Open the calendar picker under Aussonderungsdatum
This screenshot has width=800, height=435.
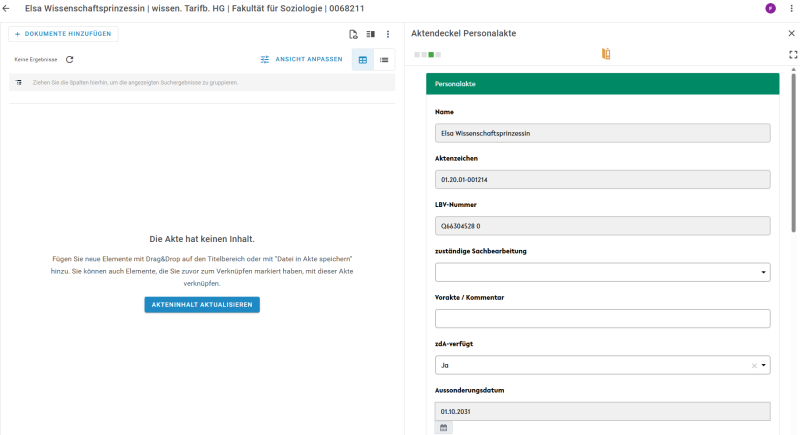pyautogui.click(x=443, y=428)
